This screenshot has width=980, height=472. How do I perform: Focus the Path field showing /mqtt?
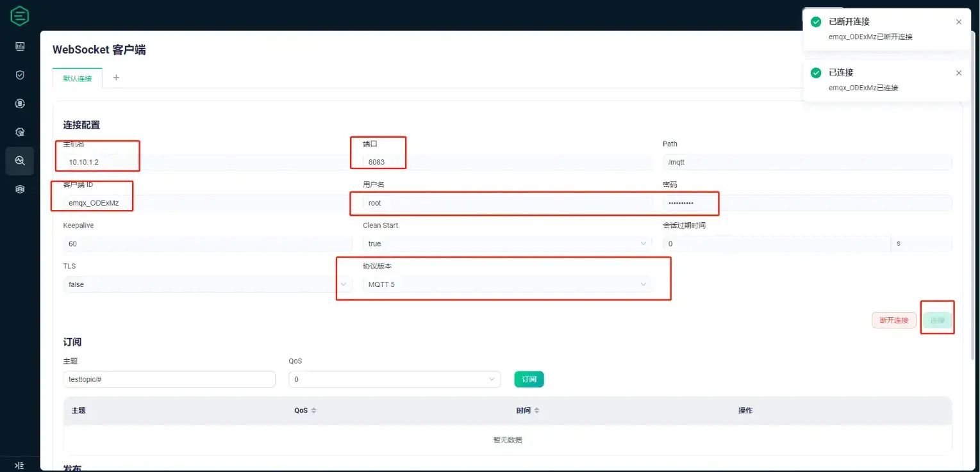[x=807, y=162]
